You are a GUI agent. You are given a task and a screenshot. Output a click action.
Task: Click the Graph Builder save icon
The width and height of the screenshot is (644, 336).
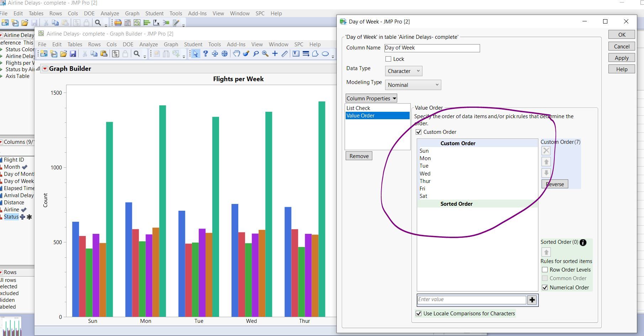click(x=73, y=54)
